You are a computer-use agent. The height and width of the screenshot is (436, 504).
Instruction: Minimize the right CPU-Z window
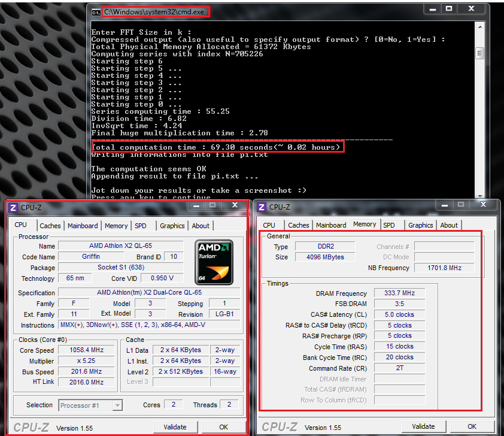pyautogui.click(x=445, y=205)
